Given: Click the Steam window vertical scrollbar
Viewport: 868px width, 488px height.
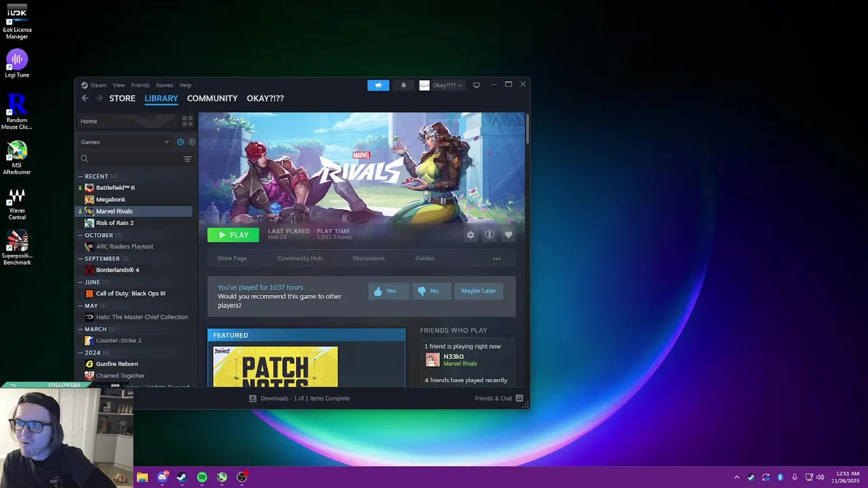Looking at the screenshot, I should 527,129.
